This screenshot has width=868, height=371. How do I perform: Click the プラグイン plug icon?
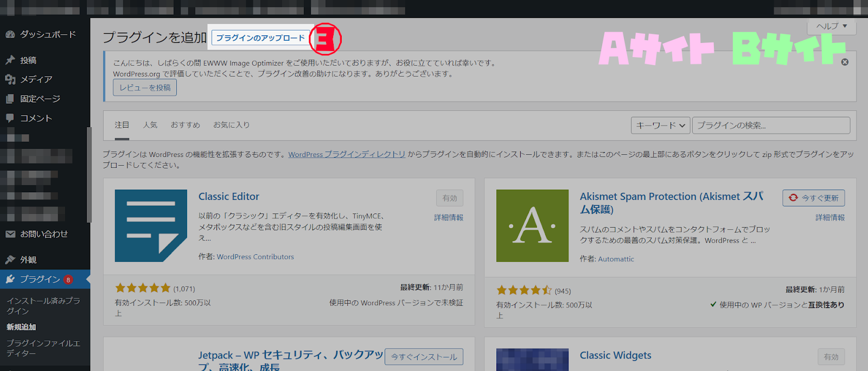(10, 279)
